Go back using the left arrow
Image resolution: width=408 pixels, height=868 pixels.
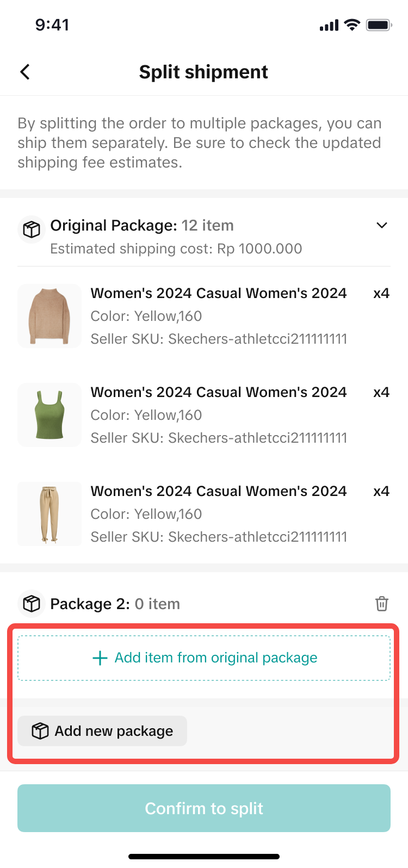click(x=25, y=72)
